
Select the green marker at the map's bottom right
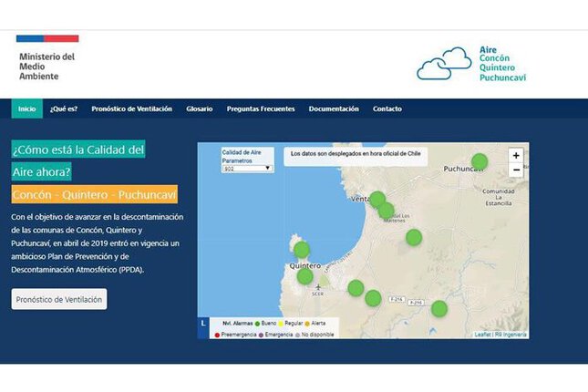coord(439,309)
